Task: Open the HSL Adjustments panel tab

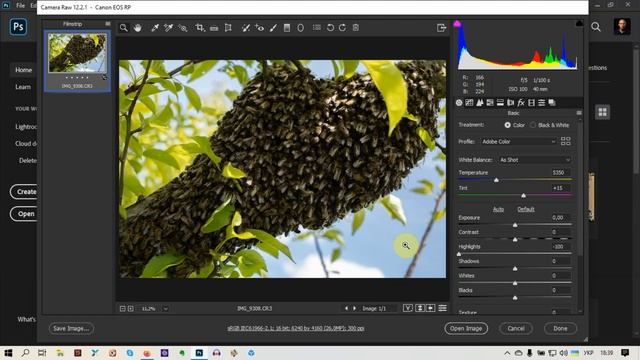Action: point(490,103)
